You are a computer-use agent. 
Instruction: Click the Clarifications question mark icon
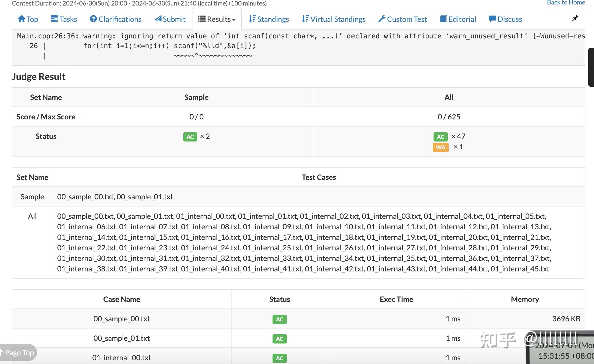[x=93, y=19]
